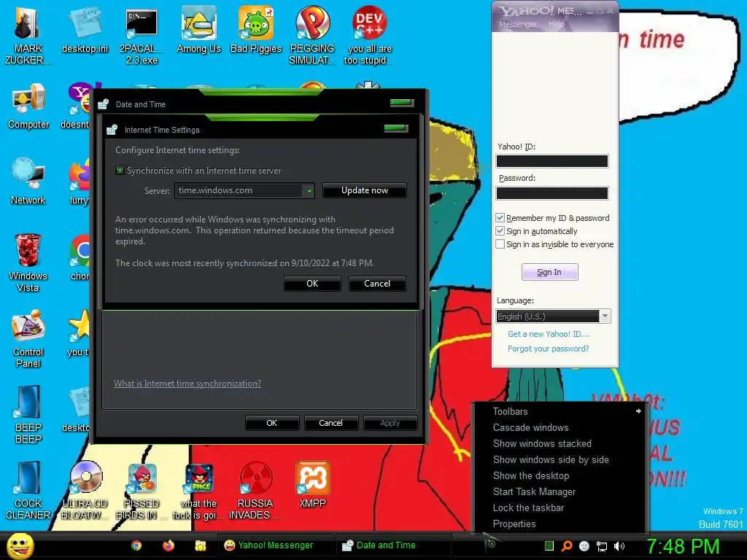Confirm Internet Time Settings with OK

312,284
